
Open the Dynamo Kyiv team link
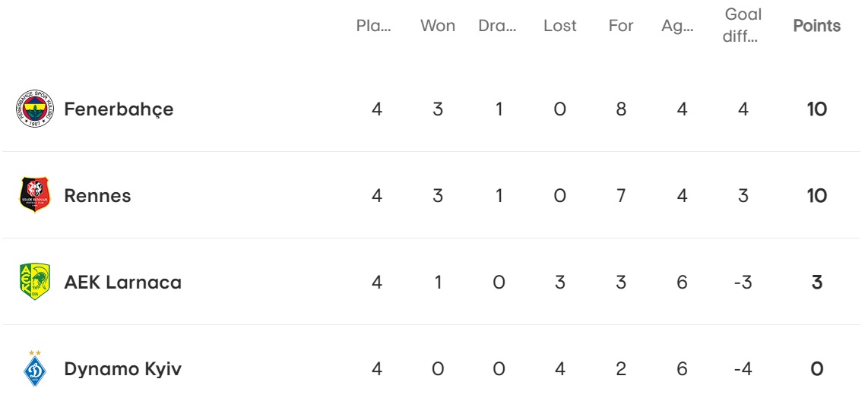(123, 369)
